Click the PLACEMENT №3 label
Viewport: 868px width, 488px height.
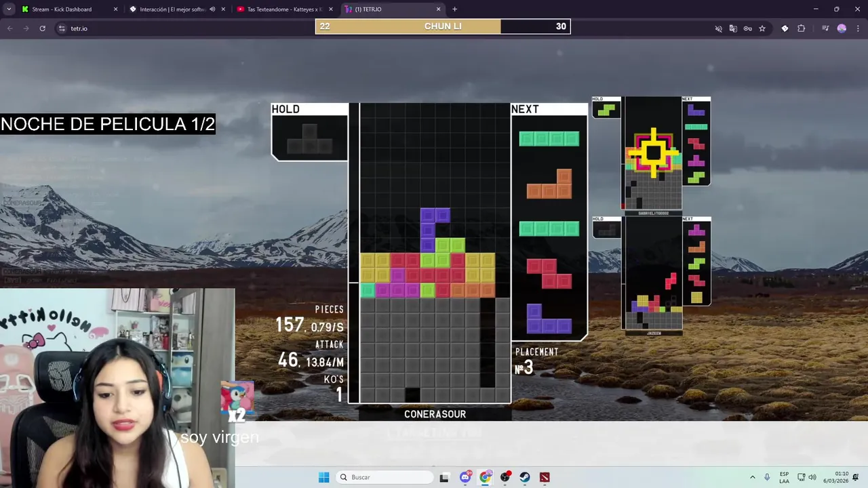click(536, 362)
